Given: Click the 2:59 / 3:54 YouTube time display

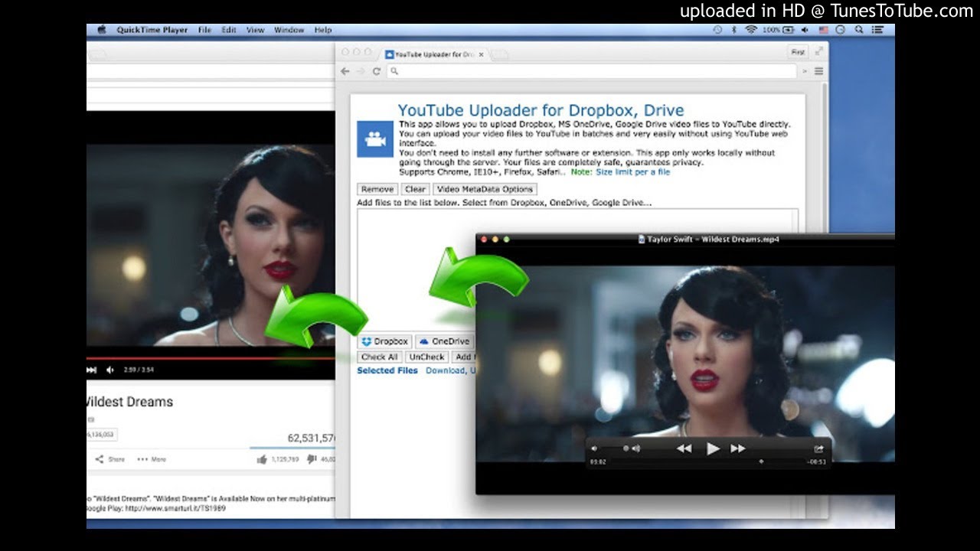Looking at the screenshot, I should click(139, 370).
